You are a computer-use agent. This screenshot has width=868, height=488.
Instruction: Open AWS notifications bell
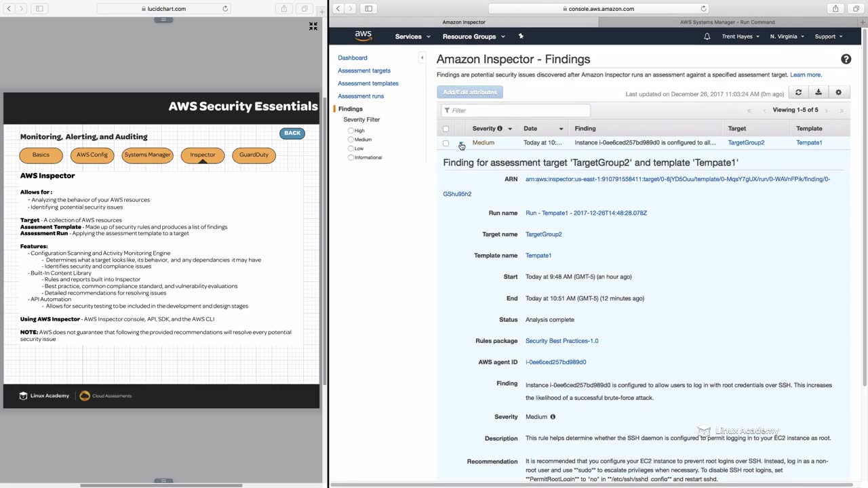(707, 37)
